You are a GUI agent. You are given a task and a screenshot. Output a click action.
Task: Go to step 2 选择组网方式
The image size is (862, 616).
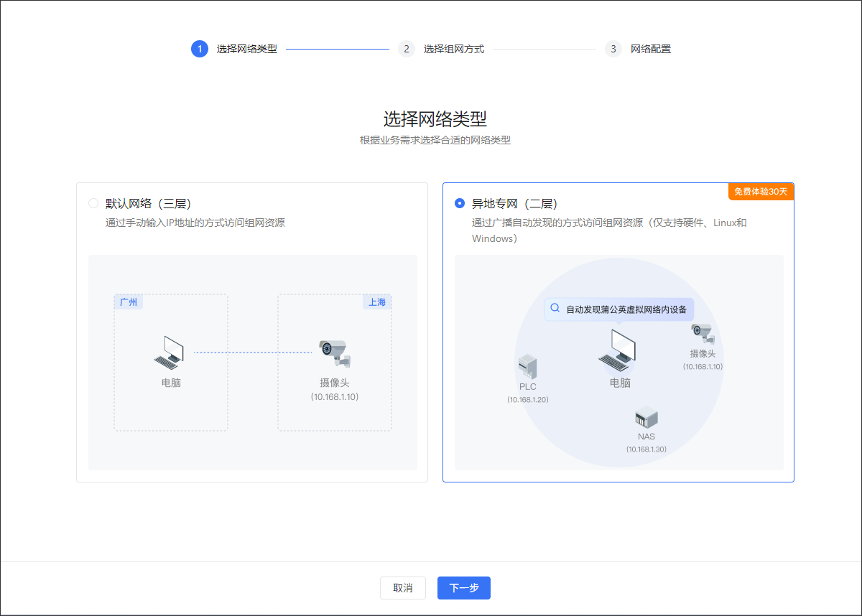click(407, 49)
